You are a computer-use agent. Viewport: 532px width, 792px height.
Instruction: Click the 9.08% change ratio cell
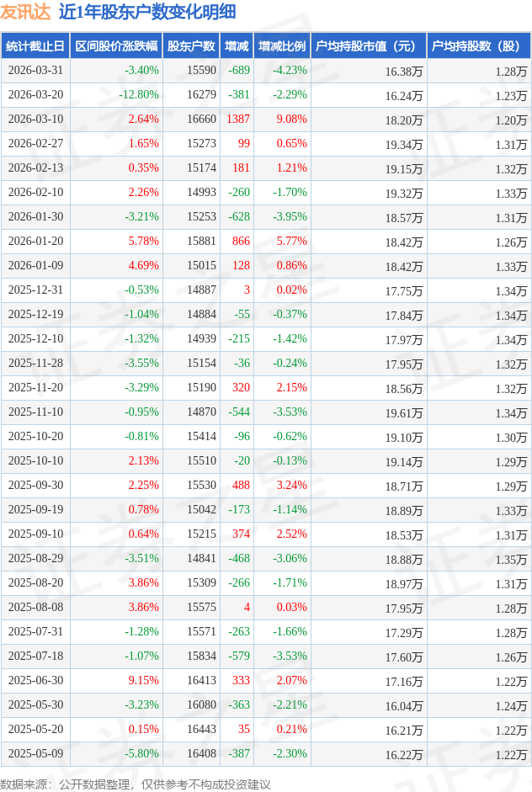[291, 120]
